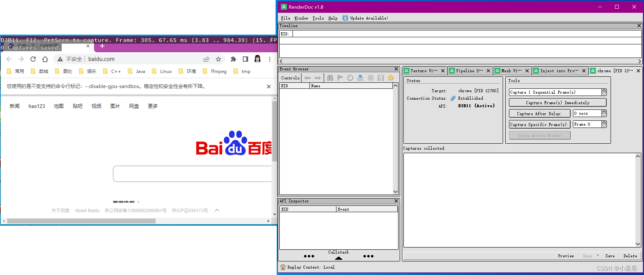Viewport: 644px width, 275px height.
Task: Increase the Frame number spinner
Action: (x=604, y=123)
